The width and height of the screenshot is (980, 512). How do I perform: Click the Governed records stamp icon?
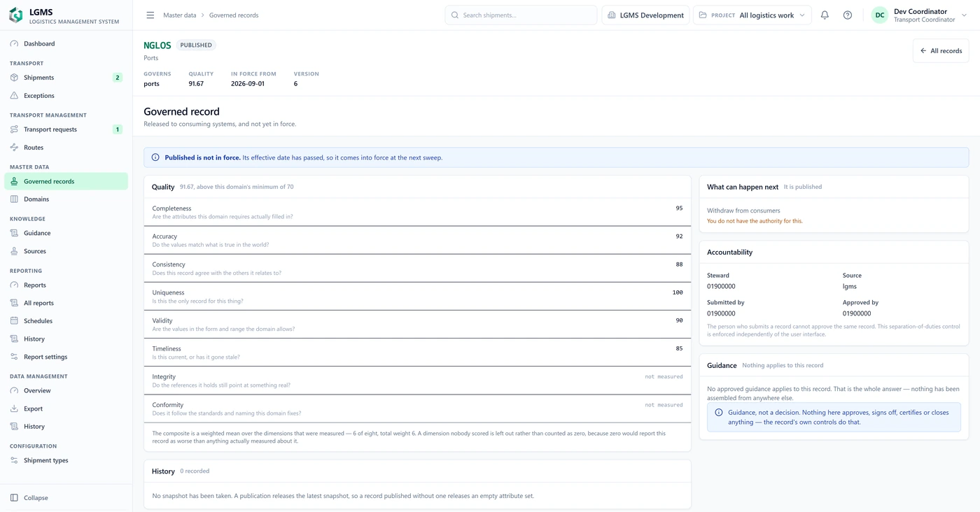coord(14,181)
